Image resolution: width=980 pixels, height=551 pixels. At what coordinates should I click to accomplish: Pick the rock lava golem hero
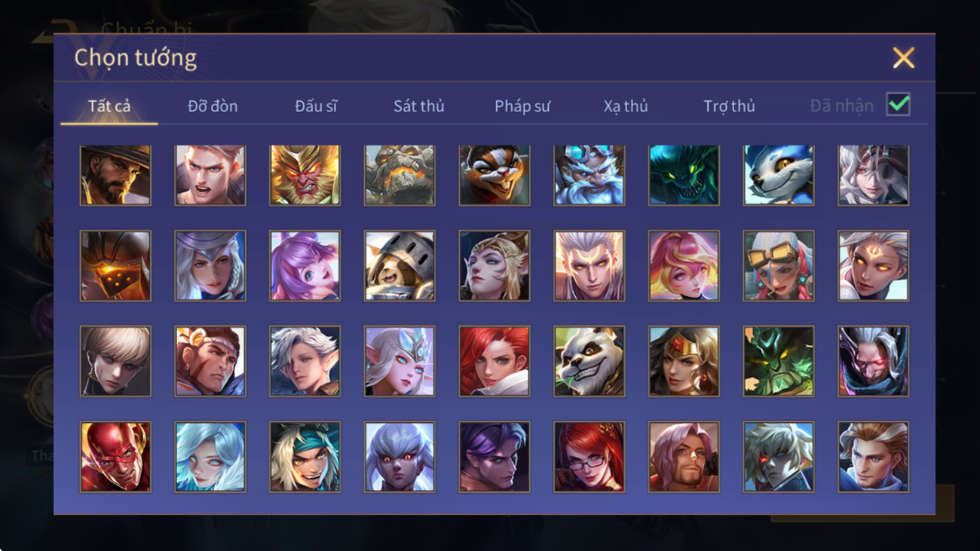pyautogui.click(x=400, y=176)
